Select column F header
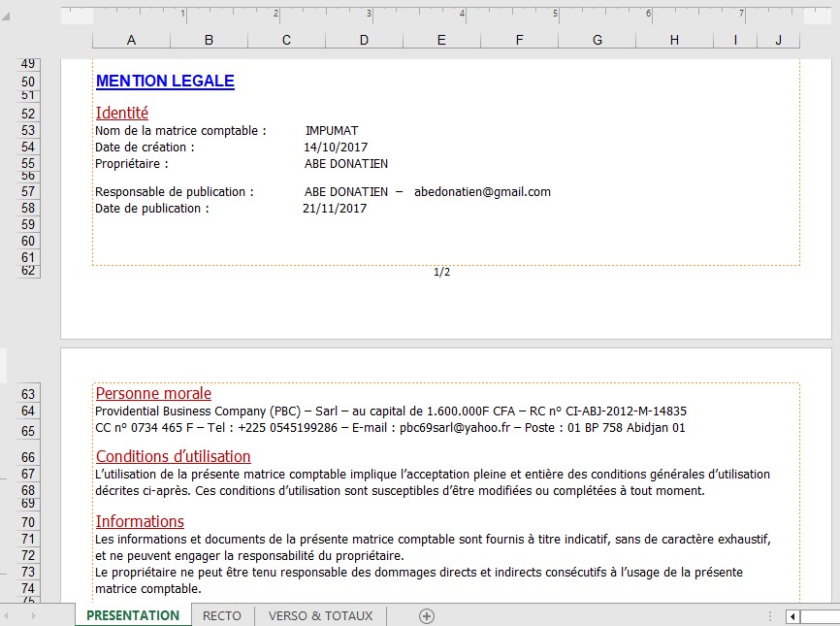 [519, 40]
